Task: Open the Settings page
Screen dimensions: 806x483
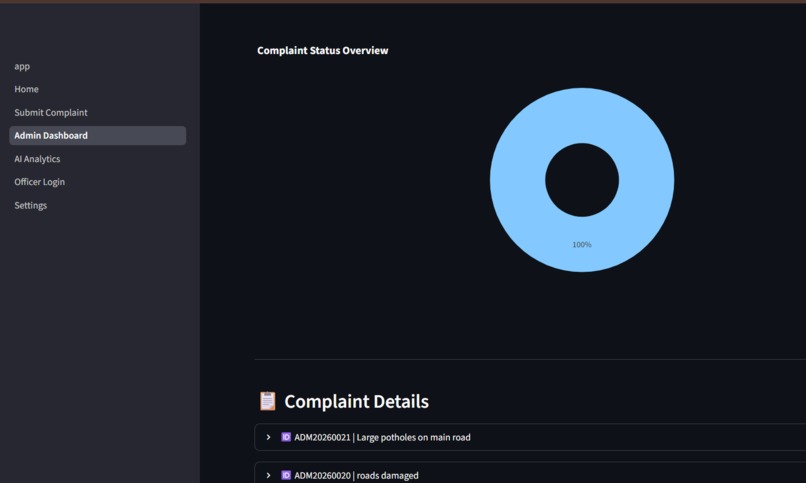Action: [x=30, y=205]
